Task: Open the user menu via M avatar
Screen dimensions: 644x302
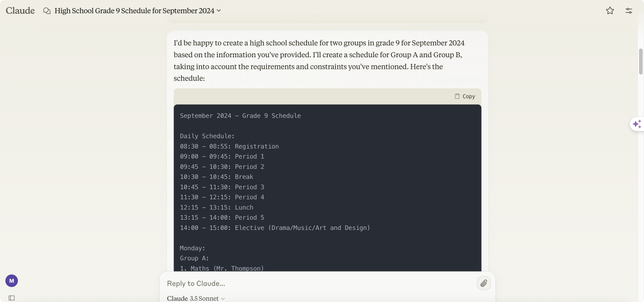Action: tap(12, 281)
